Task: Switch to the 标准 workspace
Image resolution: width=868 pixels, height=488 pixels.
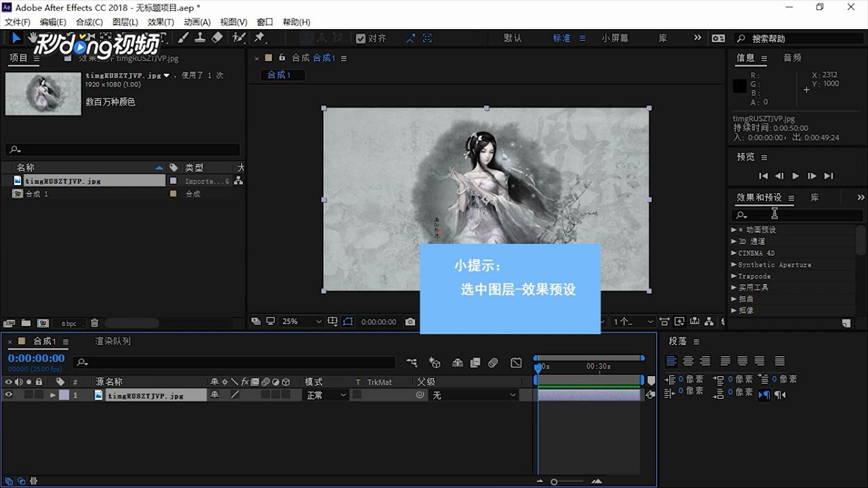Action: [x=562, y=39]
